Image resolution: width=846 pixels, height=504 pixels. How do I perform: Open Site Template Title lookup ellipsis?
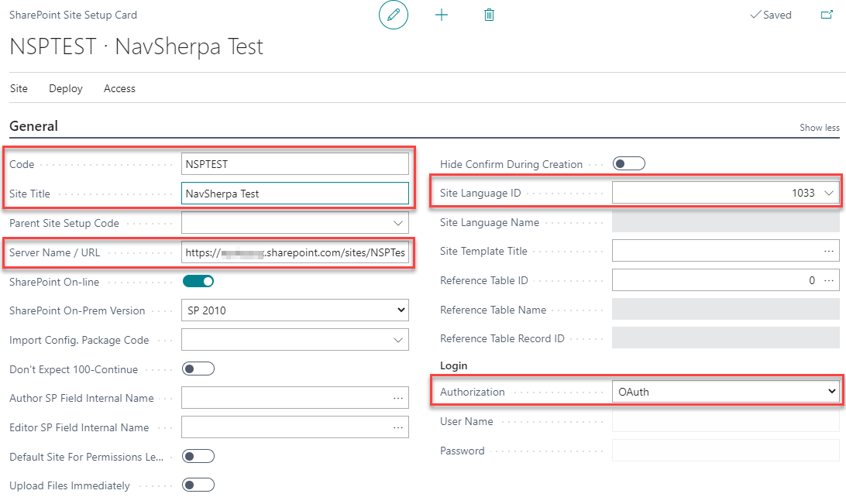coord(829,251)
